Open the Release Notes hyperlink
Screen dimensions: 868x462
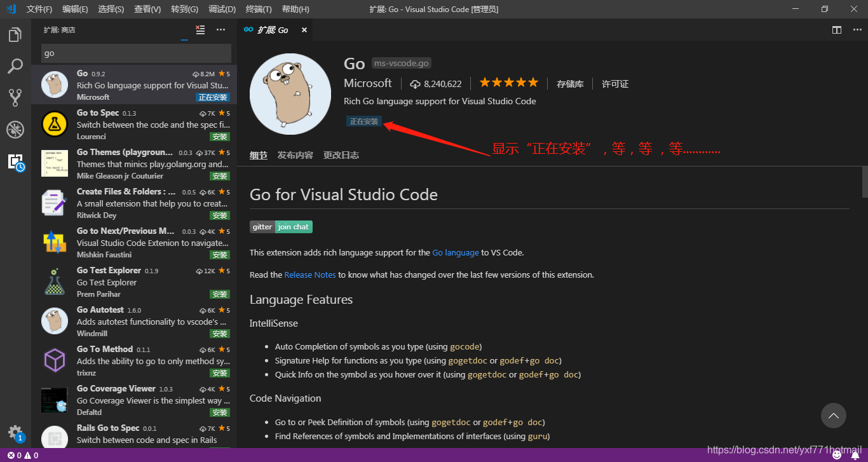pyautogui.click(x=310, y=275)
